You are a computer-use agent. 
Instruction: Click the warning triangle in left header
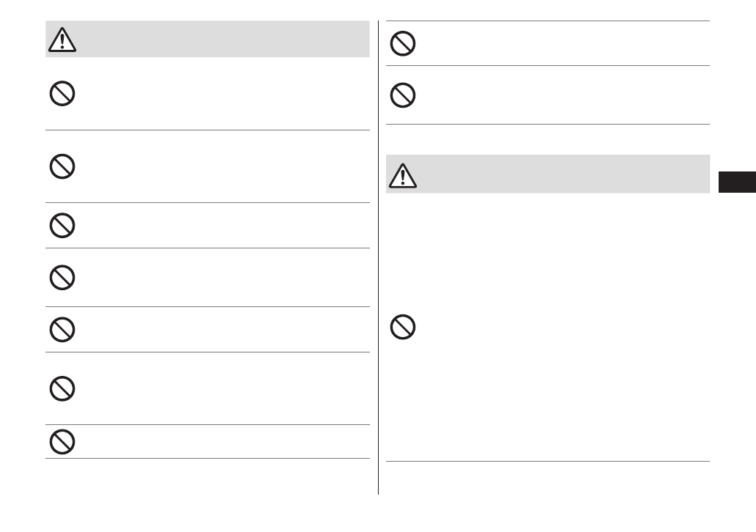(x=63, y=41)
